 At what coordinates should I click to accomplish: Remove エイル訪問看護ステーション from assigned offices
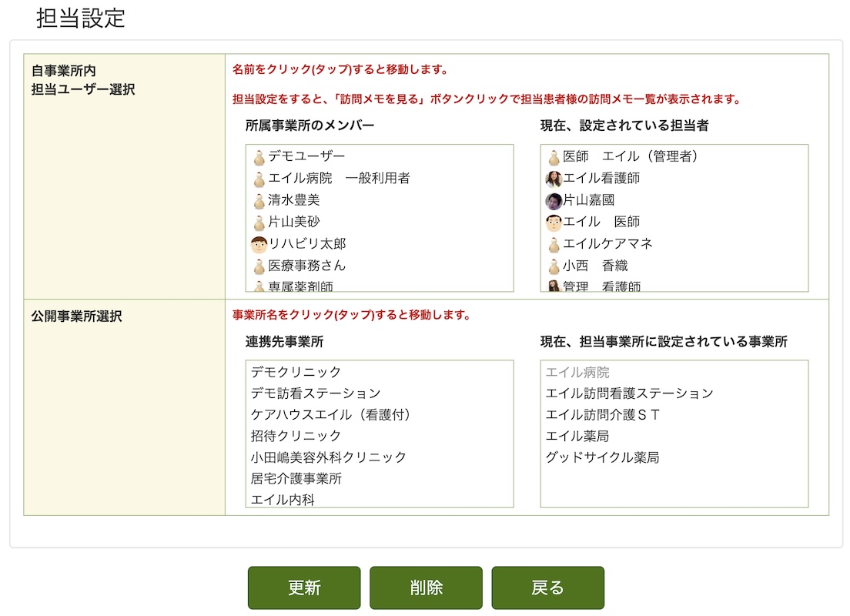click(x=629, y=393)
